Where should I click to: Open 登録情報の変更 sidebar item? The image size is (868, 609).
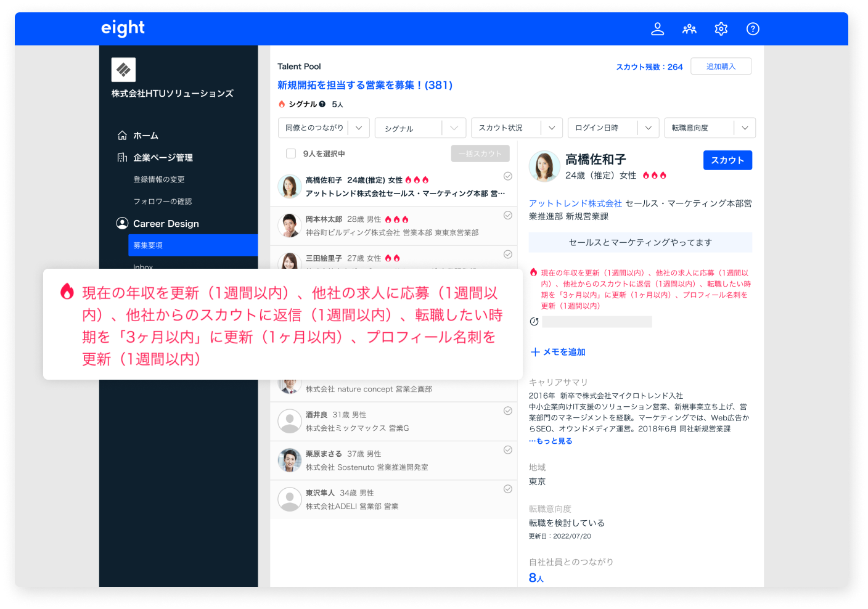(159, 179)
